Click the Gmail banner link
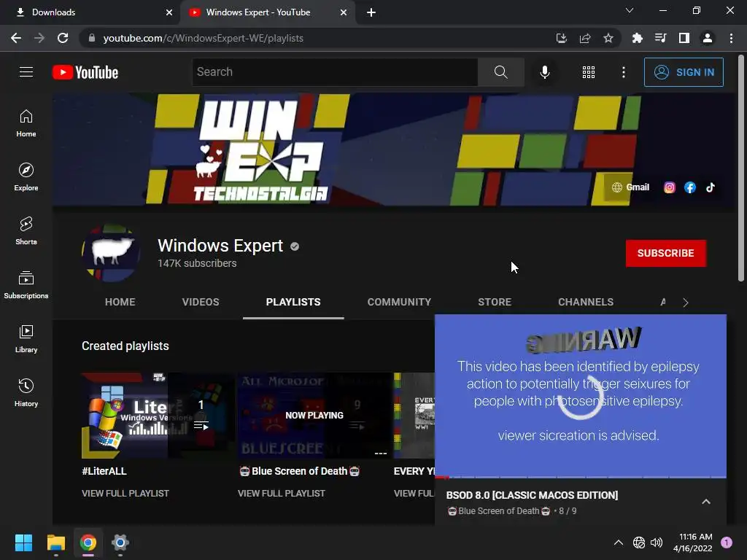 pyautogui.click(x=630, y=187)
